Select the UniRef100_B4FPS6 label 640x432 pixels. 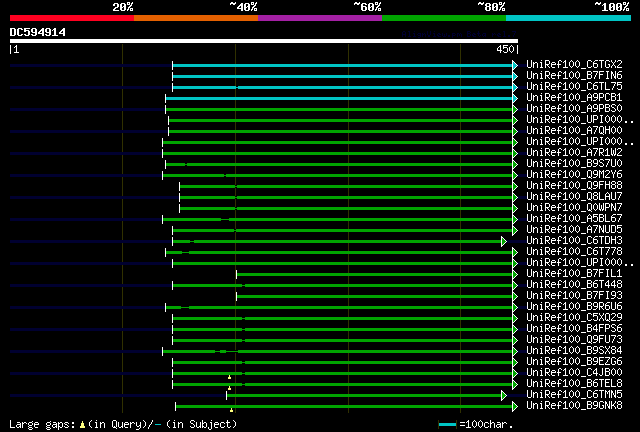pos(574,328)
